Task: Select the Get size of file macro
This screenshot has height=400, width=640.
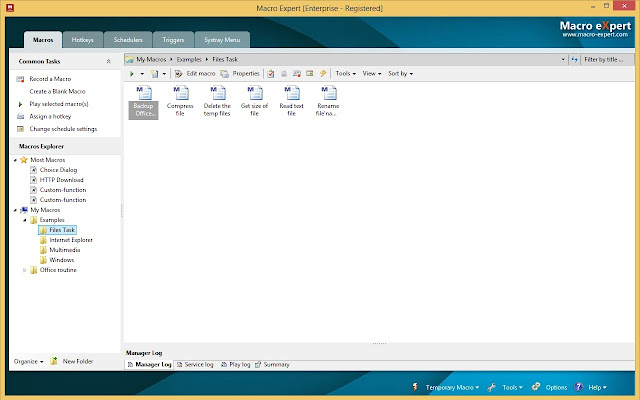Action: click(254, 94)
